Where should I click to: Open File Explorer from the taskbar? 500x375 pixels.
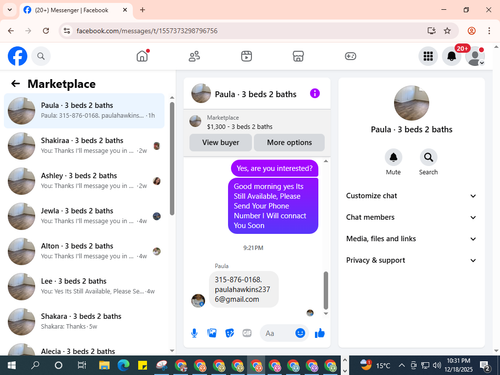click(104, 366)
